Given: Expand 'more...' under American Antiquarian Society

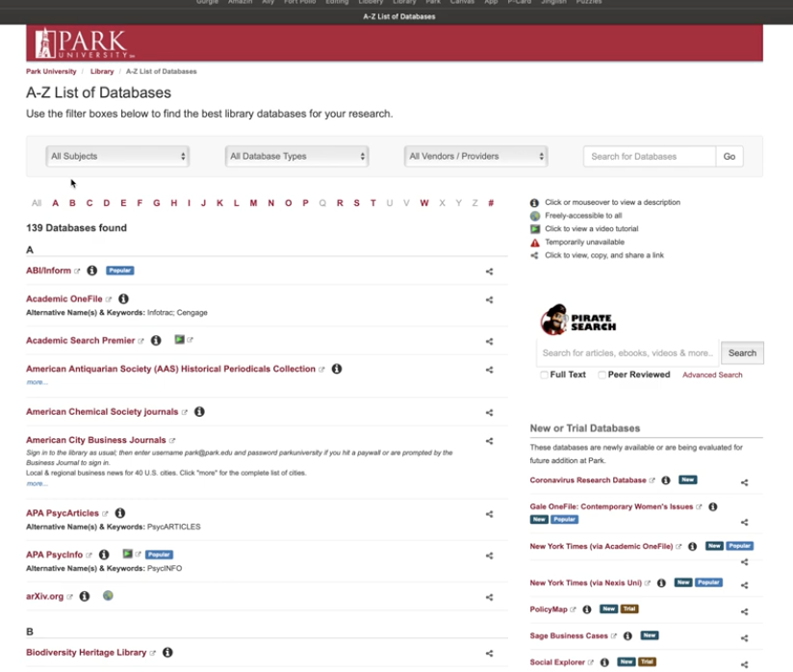Looking at the screenshot, I should (37, 382).
